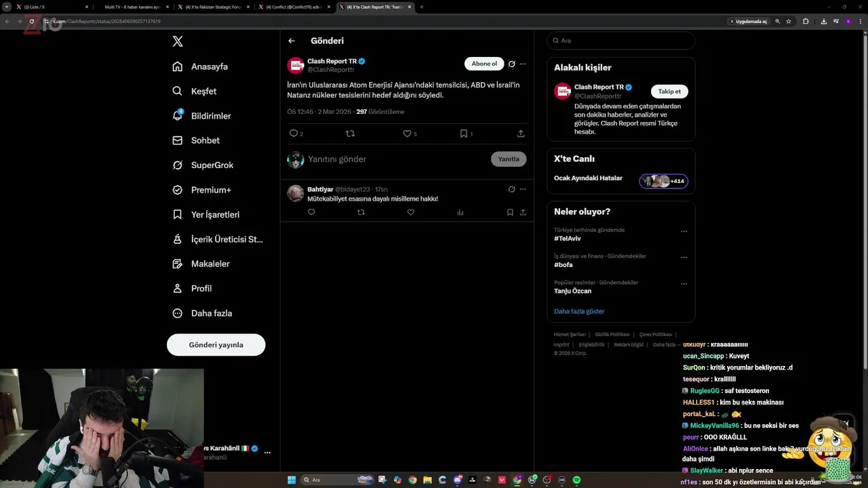Open account menu dots near Karahanlı

coord(267,452)
